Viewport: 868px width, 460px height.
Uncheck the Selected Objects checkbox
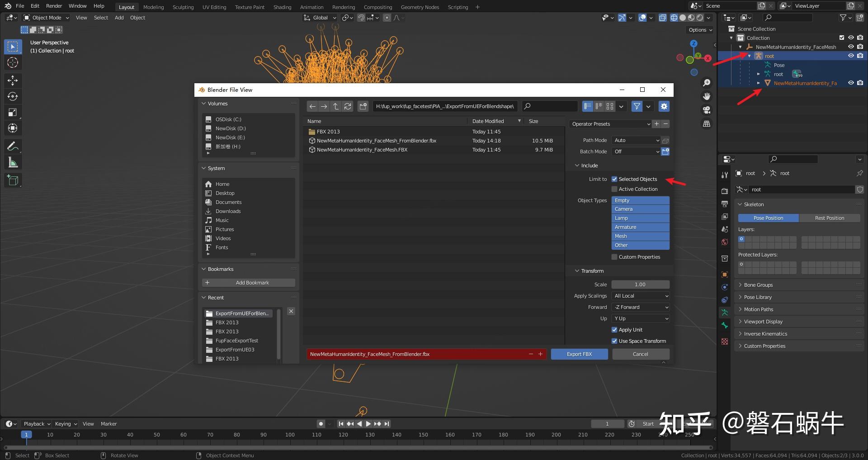pos(614,179)
